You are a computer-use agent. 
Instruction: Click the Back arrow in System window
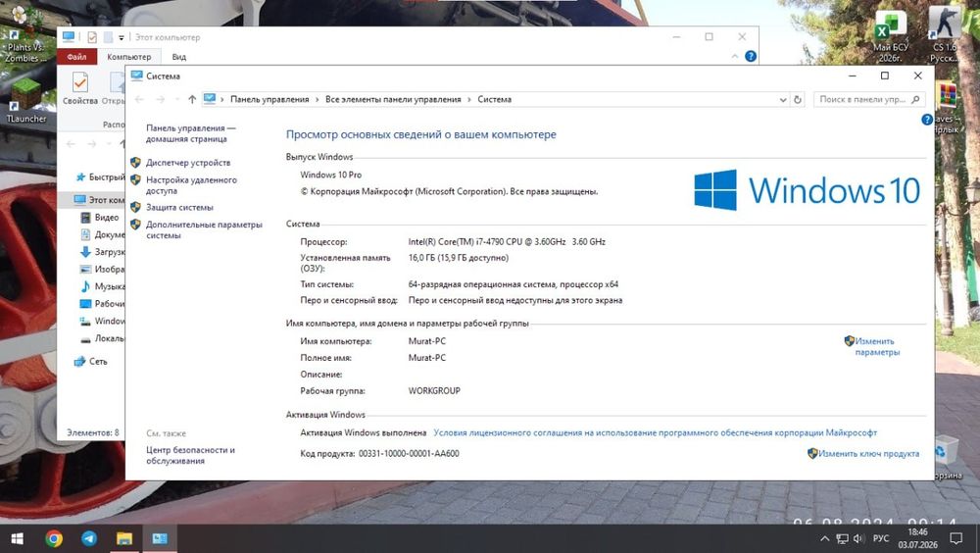139,99
